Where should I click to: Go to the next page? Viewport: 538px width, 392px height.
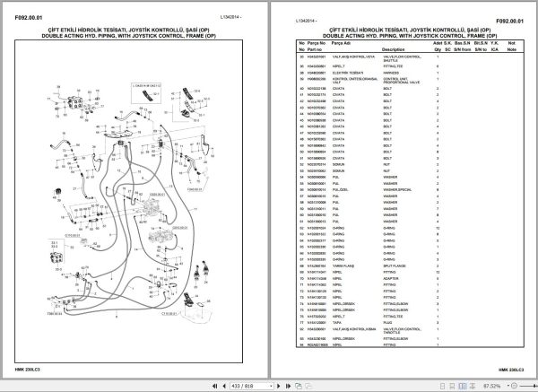point(279,386)
